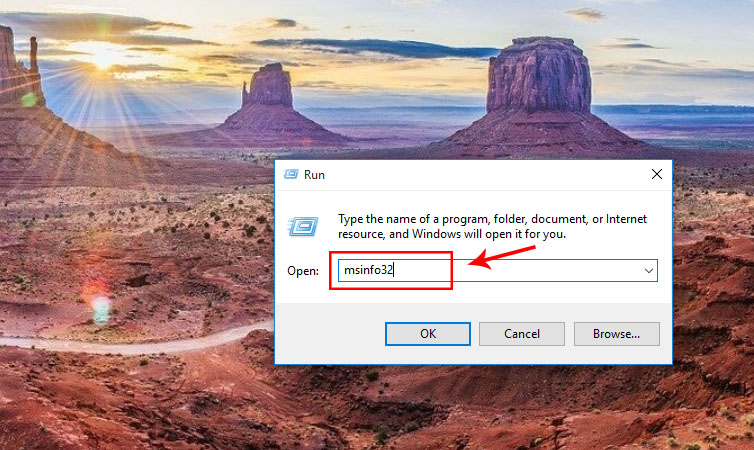Image resolution: width=754 pixels, height=450 pixels.
Task: Click the small Run icon in title bar
Action: point(291,174)
